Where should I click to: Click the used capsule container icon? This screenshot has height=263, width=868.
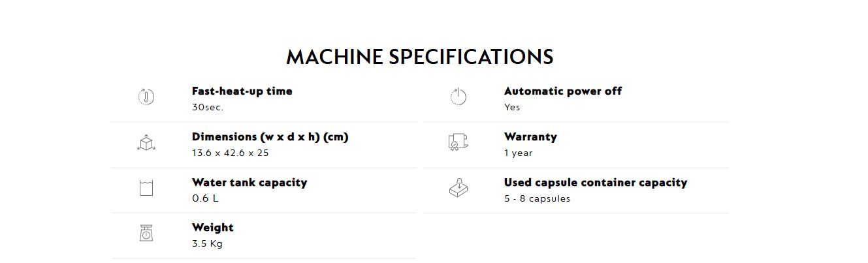pyautogui.click(x=458, y=188)
